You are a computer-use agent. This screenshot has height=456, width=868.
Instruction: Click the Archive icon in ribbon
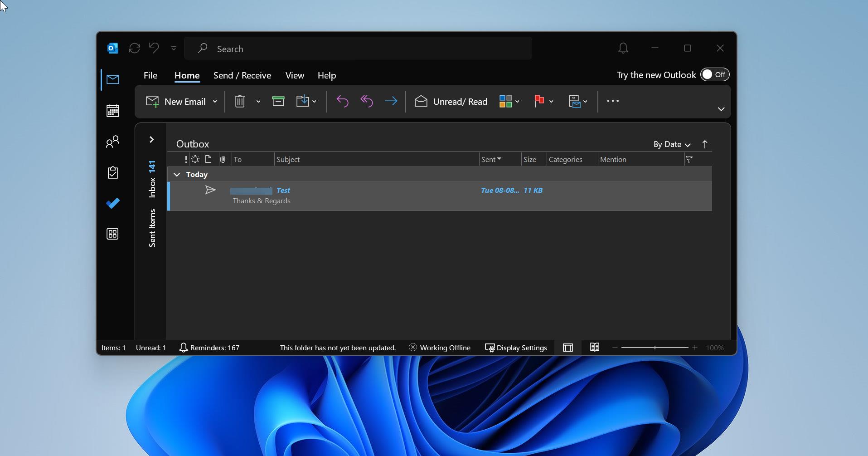point(278,101)
